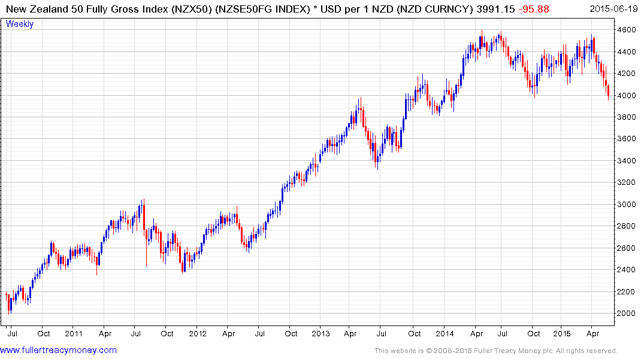This screenshot has width=644, height=359.
Task: Click the 2012 year label on time axis
Action: pos(198,333)
